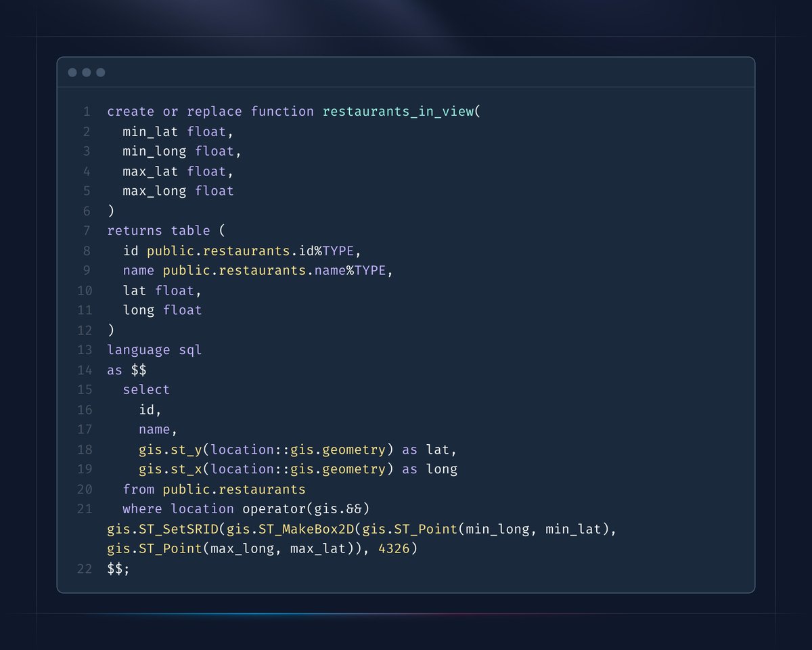Click the first window control dot
Screen dimensions: 812x650
[x=72, y=72]
